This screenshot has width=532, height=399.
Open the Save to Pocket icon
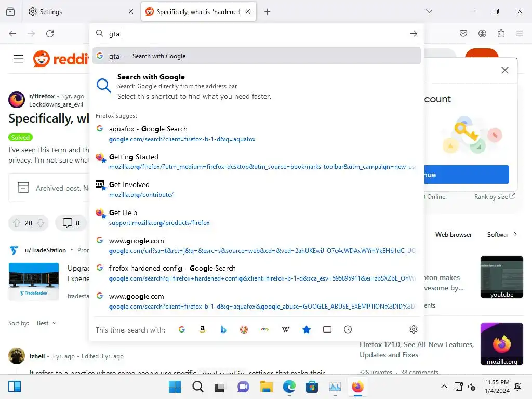[463, 33]
